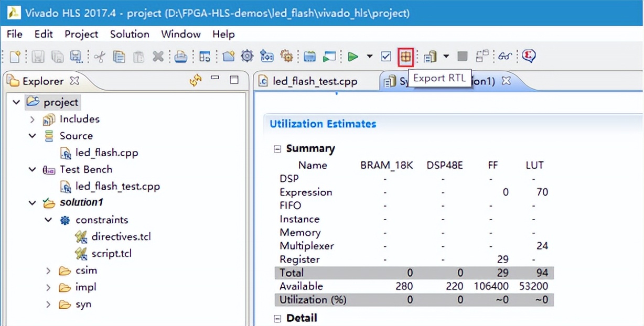Click the Available FF value 106400
Screen dimensions: 644x326
tap(492, 286)
